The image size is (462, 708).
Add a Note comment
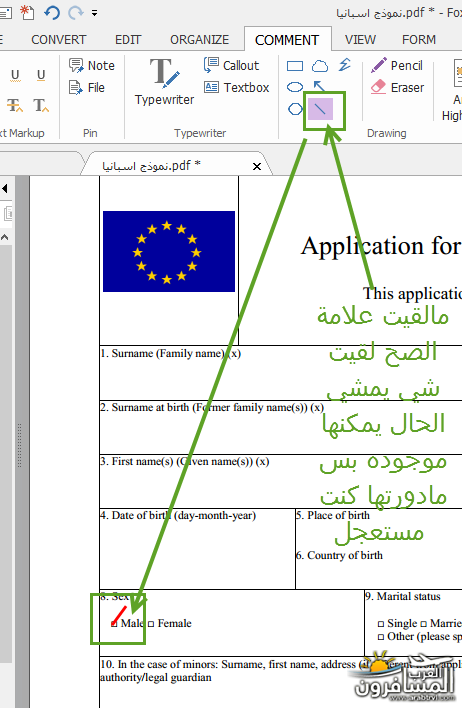click(x=92, y=65)
